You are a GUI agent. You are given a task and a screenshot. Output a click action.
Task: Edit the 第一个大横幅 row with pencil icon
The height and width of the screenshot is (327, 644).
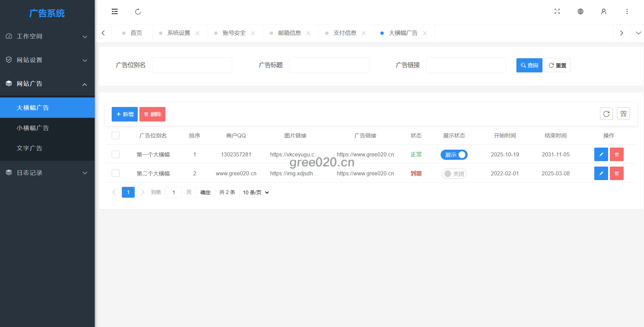point(601,154)
